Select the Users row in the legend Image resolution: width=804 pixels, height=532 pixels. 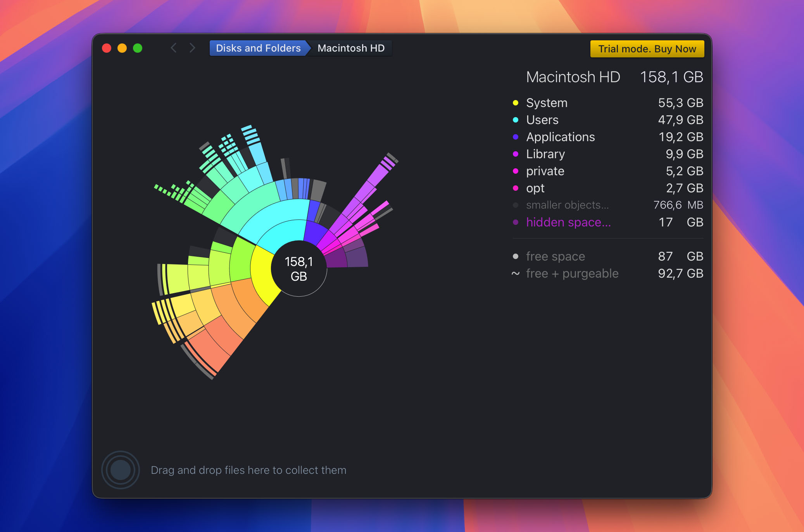pos(542,120)
